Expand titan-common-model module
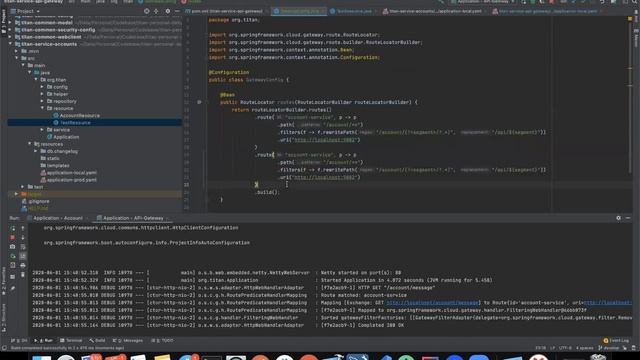Viewport: 640px width, 360px height. point(10,23)
